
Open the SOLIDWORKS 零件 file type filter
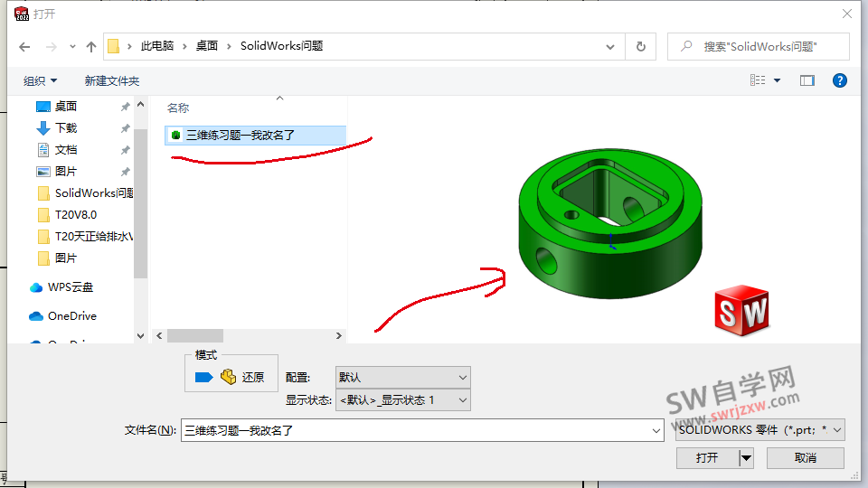760,430
